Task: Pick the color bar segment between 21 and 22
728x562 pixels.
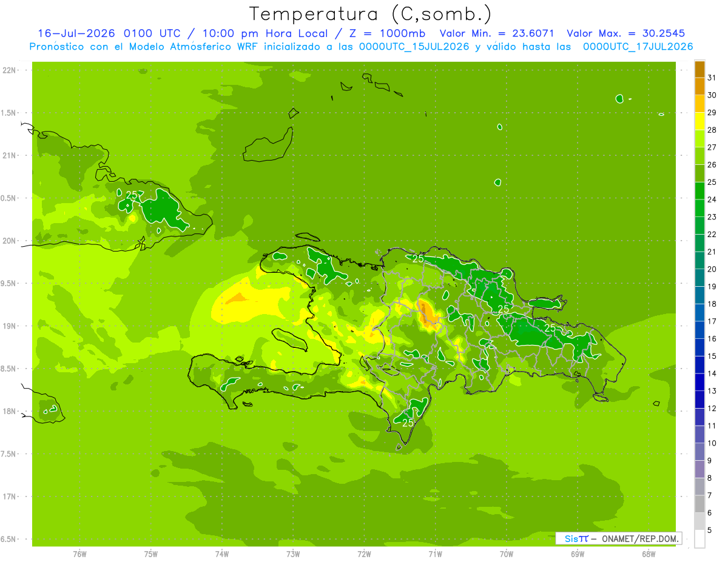Action: coord(699,243)
